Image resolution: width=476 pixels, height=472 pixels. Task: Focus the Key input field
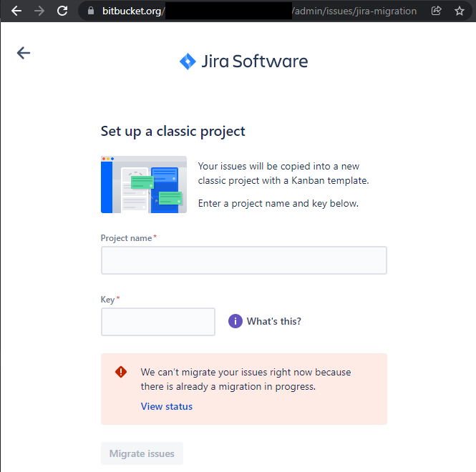[158, 322]
